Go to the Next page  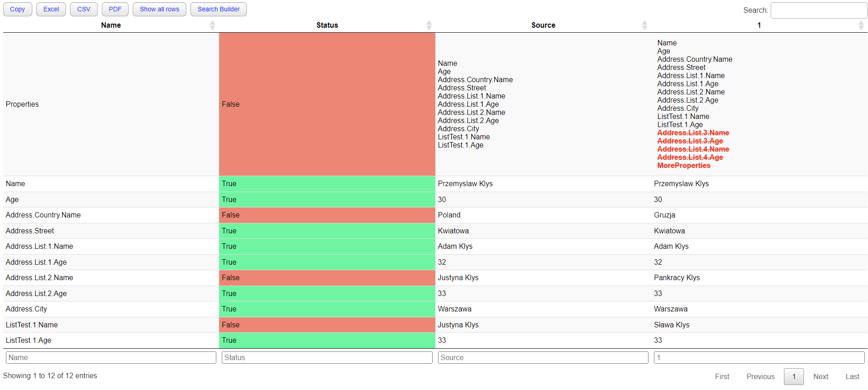point(820,376)
